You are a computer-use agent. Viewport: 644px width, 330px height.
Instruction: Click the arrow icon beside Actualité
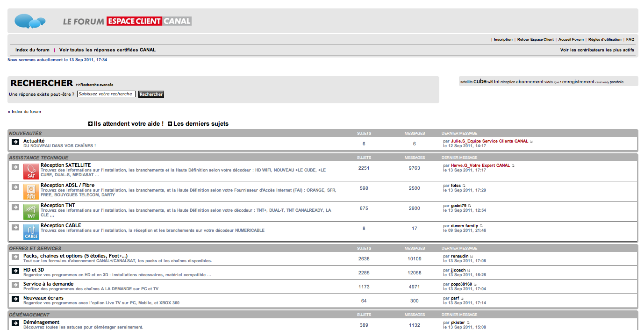tap(15, 142)
